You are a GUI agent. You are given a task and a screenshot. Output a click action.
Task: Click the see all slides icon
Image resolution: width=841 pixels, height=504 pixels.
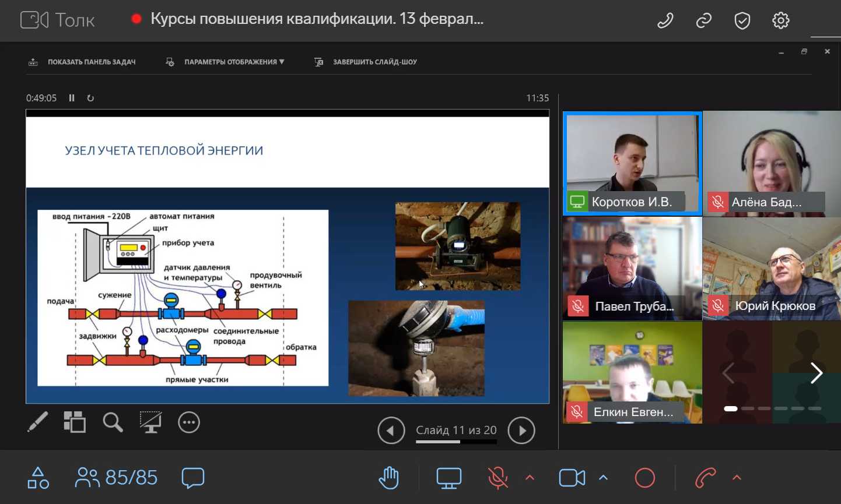click(75, 422)
